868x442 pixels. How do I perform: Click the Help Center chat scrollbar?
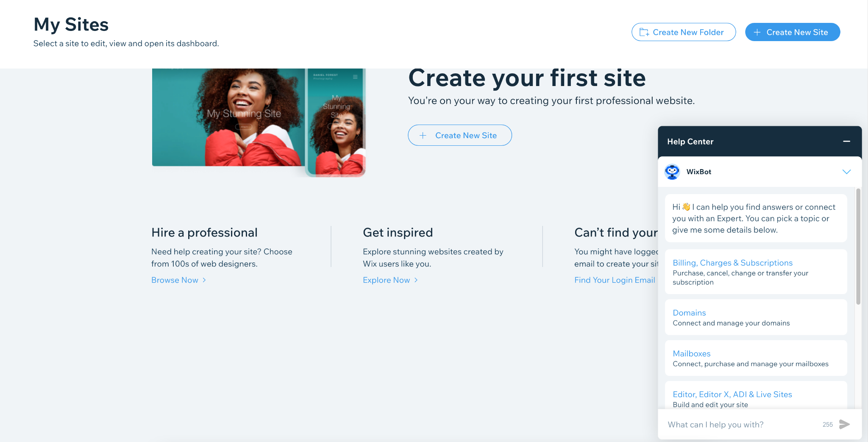click(858, 247)
